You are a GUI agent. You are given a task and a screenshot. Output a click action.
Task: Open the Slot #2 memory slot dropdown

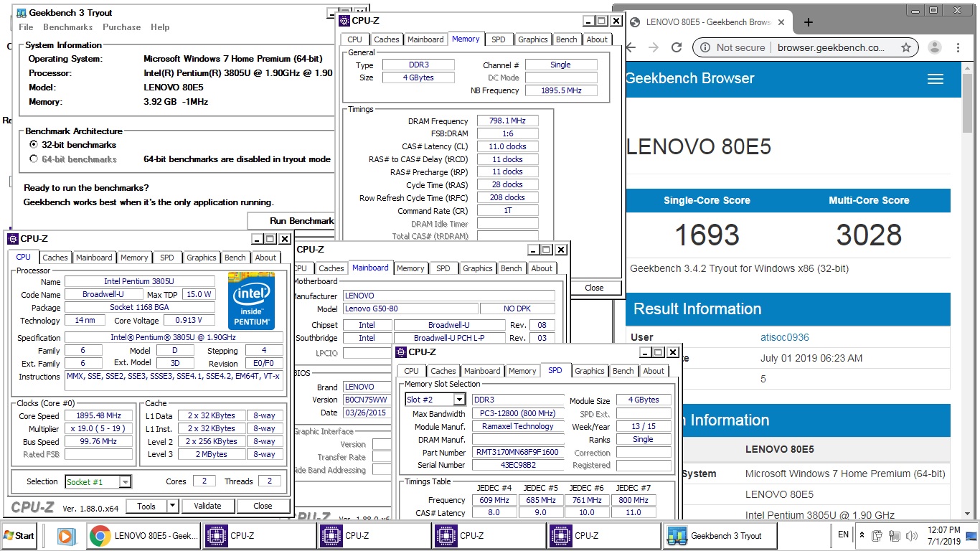click(x=459, y=400)
